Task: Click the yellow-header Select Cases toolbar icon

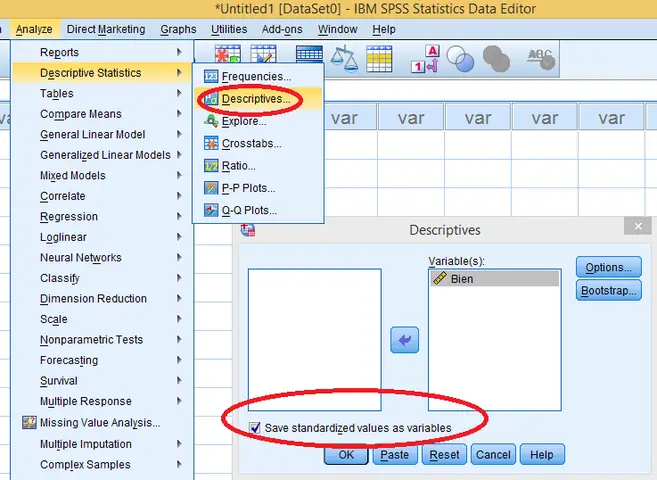Action: tap(379, 59)
